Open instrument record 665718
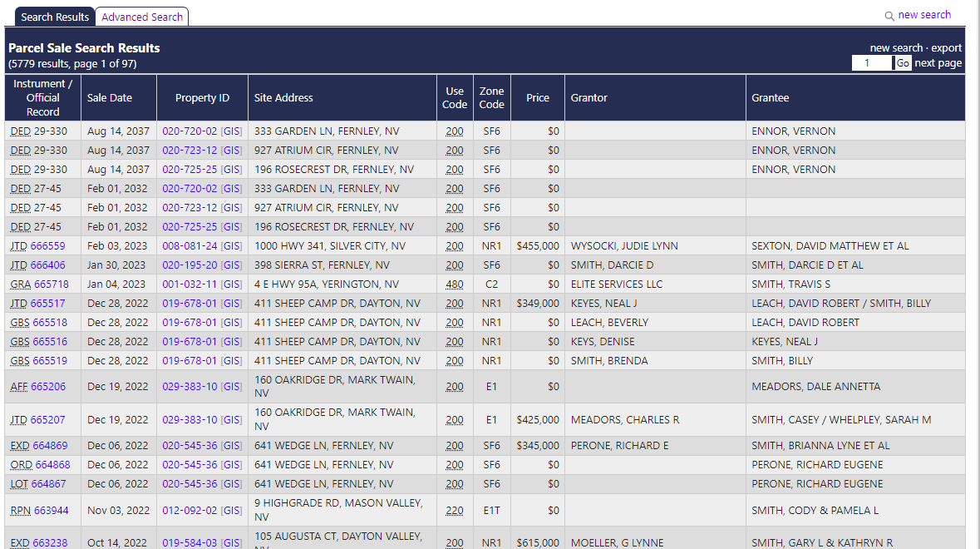Screen dimensions: 980x549 (x=47, y=284)
